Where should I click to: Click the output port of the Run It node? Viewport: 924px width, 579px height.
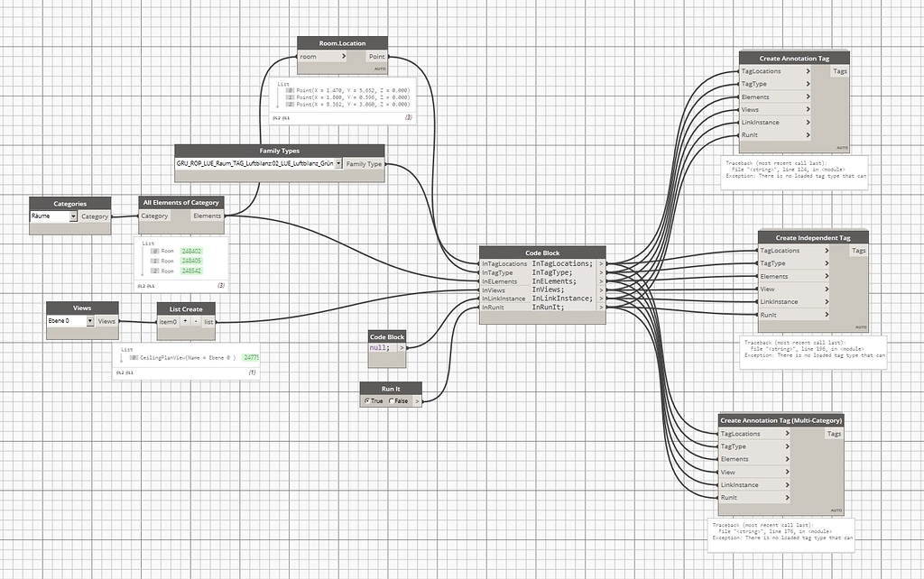point(418,400)
